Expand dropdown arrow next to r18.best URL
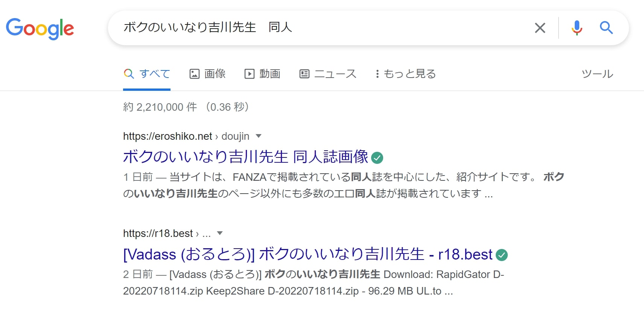The image size is (644, 310). (220, 233)
